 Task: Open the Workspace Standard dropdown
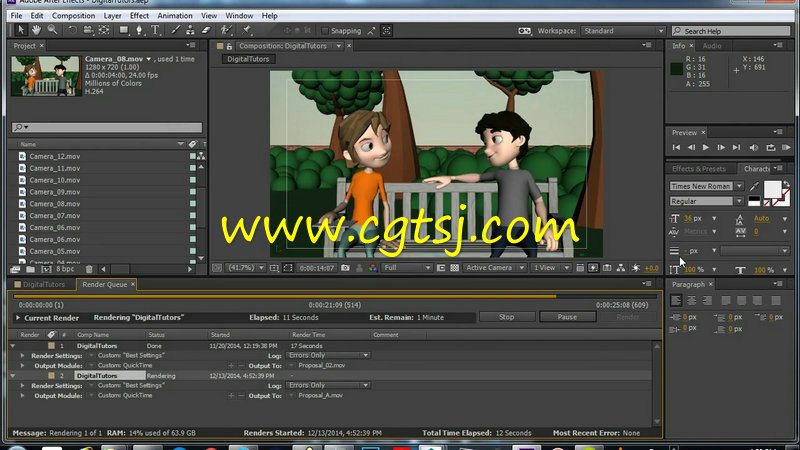[623, 31]
